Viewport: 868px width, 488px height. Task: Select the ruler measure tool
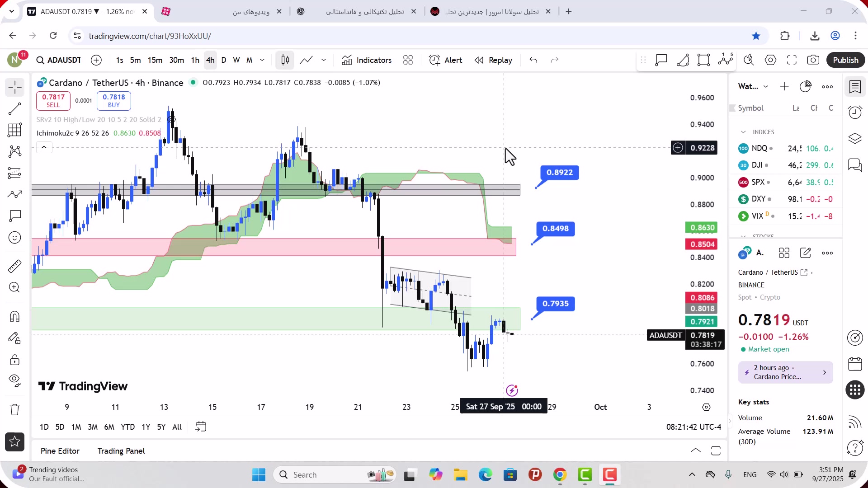point(14,266)
